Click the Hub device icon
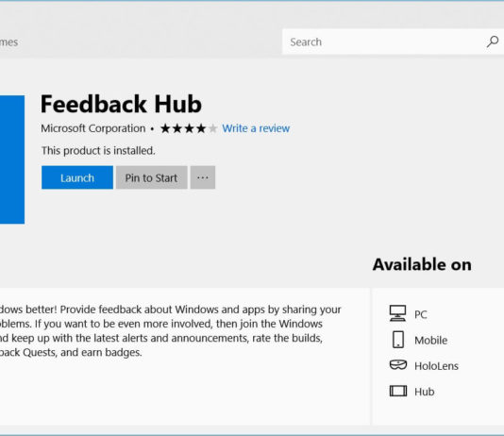Screen dimensions: 504x436 click(398, 391)
